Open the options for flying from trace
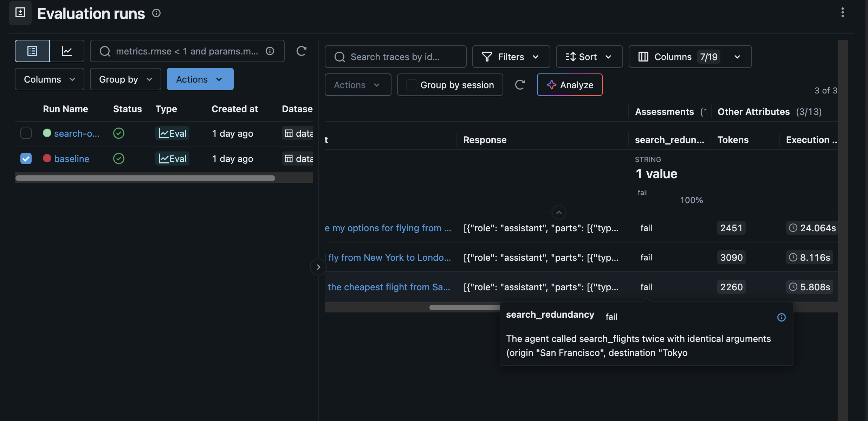The image size is (868, 421). (388, 228)
